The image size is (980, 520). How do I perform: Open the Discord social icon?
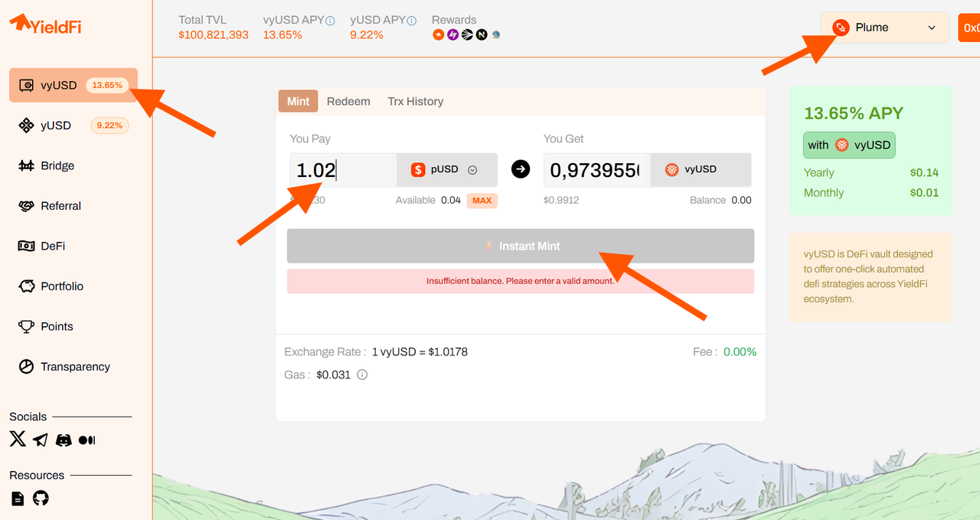point(64,440)
